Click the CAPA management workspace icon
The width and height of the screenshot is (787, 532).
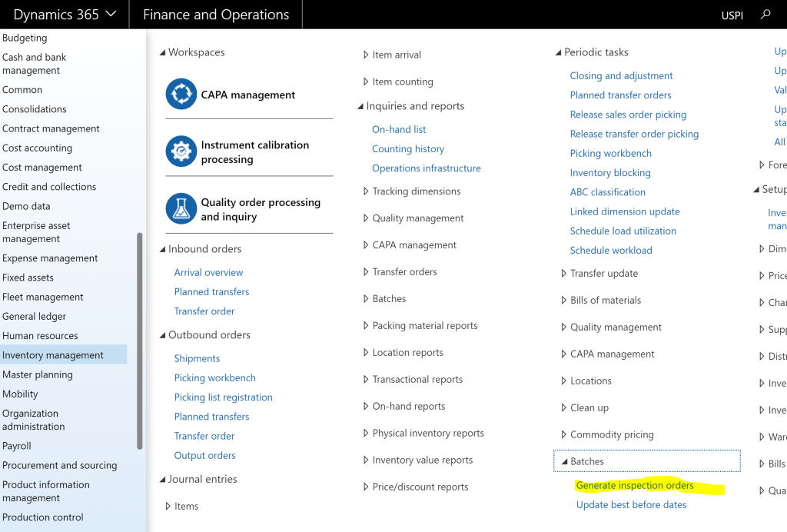pos(181,94)
